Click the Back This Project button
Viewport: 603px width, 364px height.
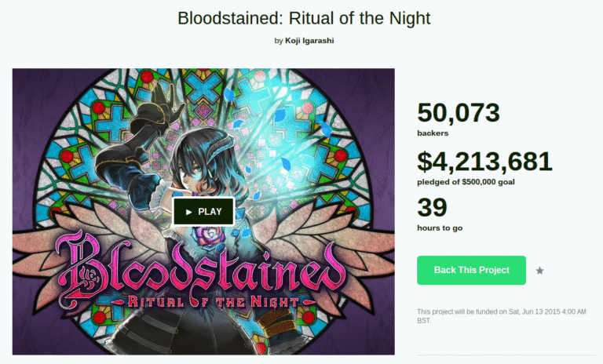pyautogui.click(x=471, y=270)
